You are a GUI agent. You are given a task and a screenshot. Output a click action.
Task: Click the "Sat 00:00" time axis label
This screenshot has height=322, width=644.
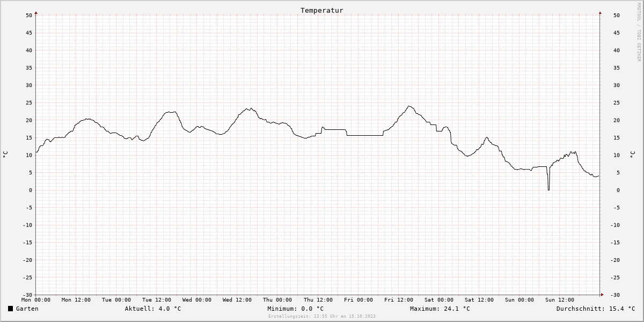(x=439, y=300)
